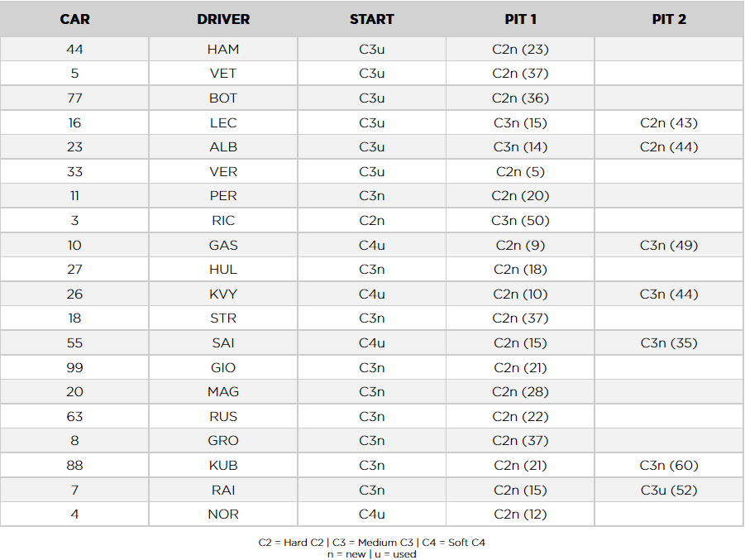The height and width of the screenshot is (560, 745).
Task: Click the CAR column header
Action: [x=74, y=19]
